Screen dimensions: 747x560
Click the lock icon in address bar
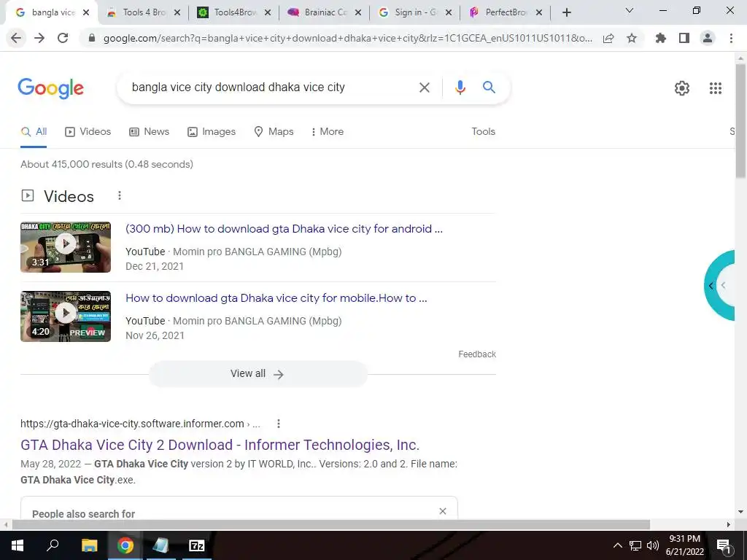[92, 38]
